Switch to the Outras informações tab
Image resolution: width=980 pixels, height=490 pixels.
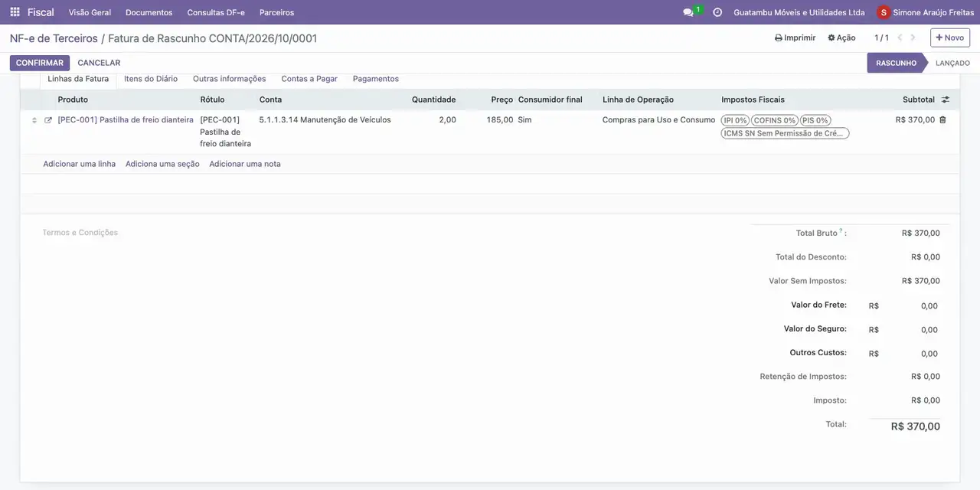pos(230,79)
